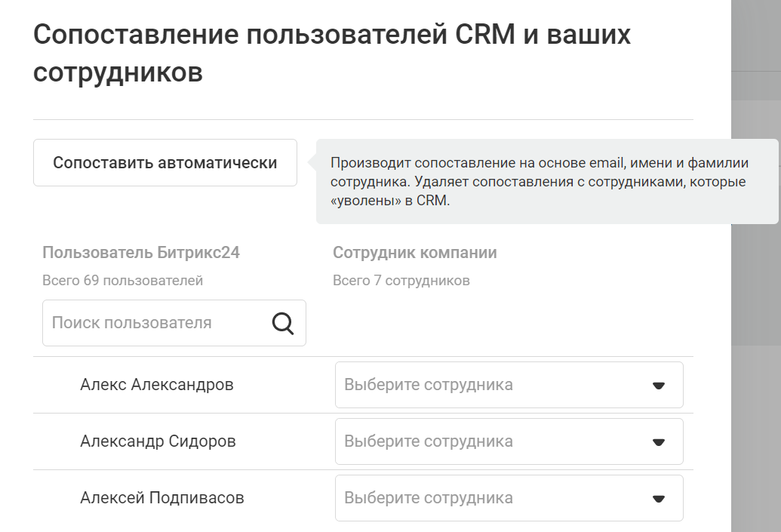Click the Всего 69 пользователей counter
The height and width of the screenshot is (532, 781).
tap(123, 281)
